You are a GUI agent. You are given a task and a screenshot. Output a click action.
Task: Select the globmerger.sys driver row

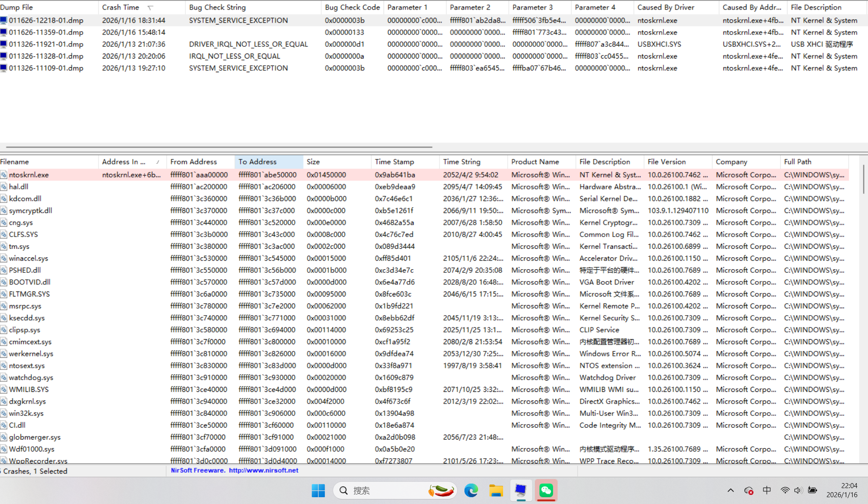tap(424, 437)
